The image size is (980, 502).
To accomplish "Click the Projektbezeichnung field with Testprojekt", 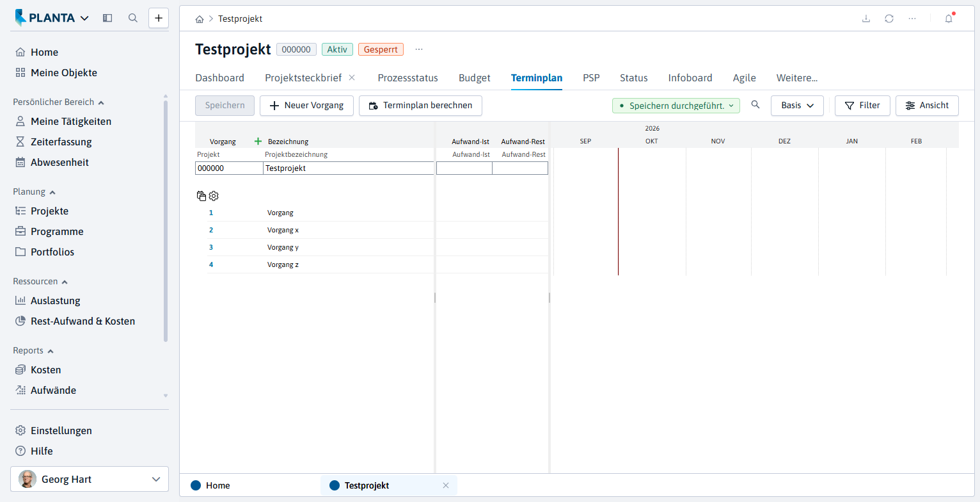I will tap(348, 168).
